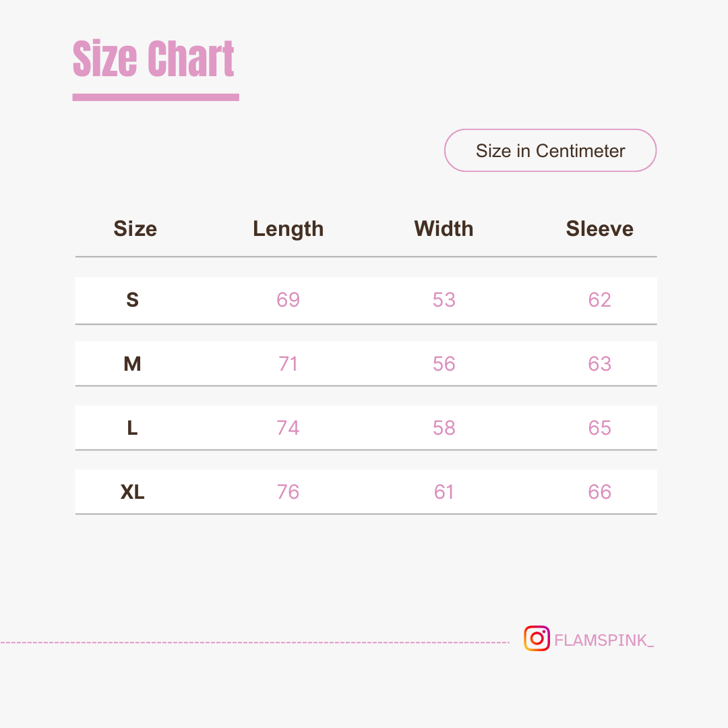
Task: Click the Size column header
Action: click(135, 229)
